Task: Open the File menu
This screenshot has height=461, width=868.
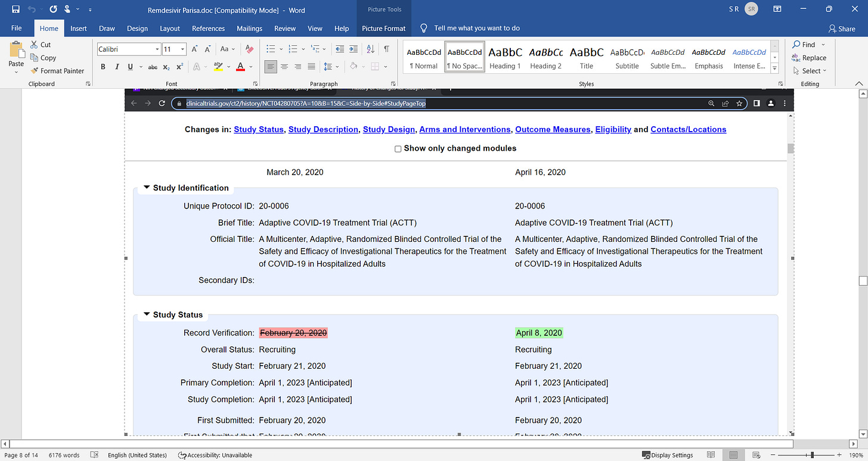Action: (x=17, y=28)
